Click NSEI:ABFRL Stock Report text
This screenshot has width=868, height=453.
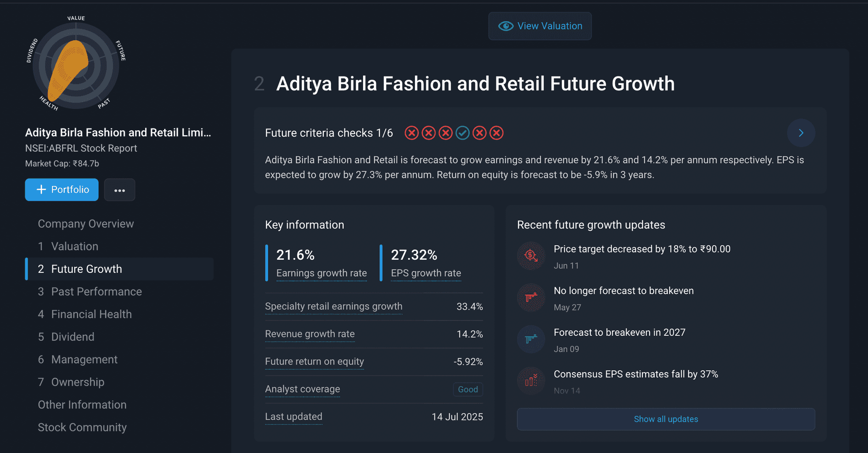(x=81, y=148)
